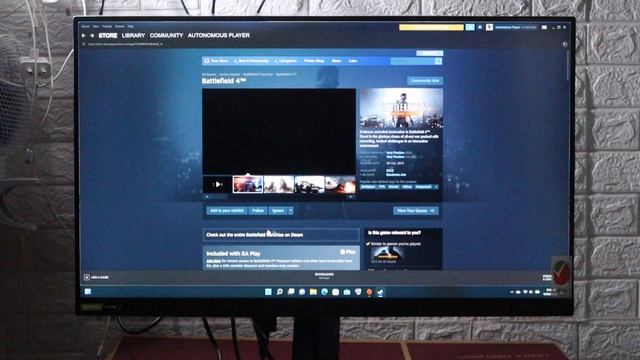Click the FPS tag
Image resolution: width=640 pixels, height=360 pixels.
382,187
